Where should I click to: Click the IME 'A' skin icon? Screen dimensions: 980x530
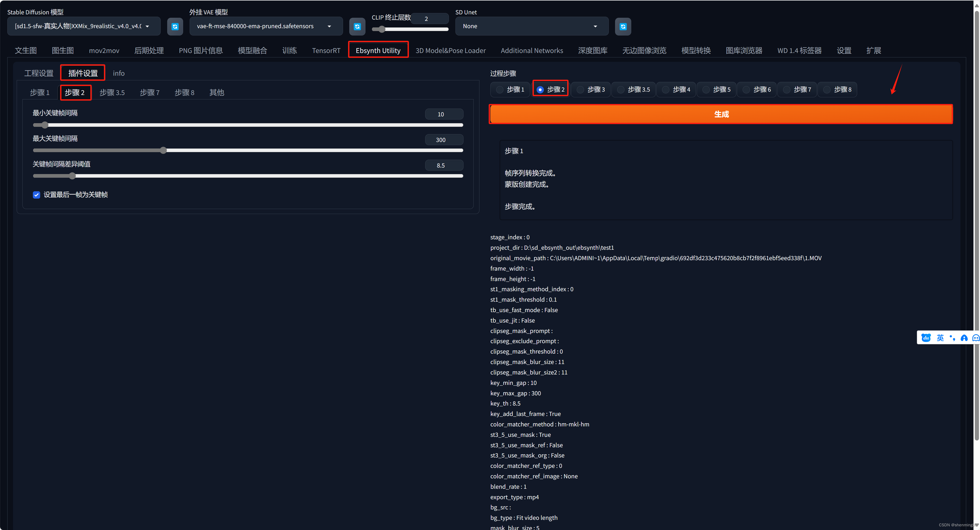964,338
